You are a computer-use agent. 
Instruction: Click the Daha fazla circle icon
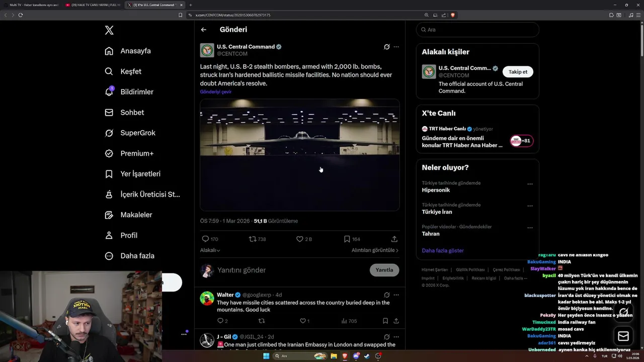109,256
